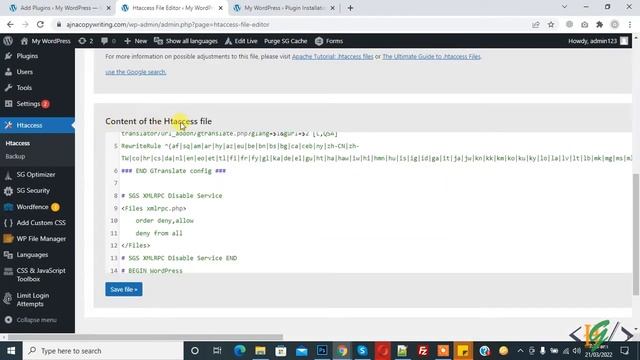
Task: Click taskbar search box
Action: point(103,351)
